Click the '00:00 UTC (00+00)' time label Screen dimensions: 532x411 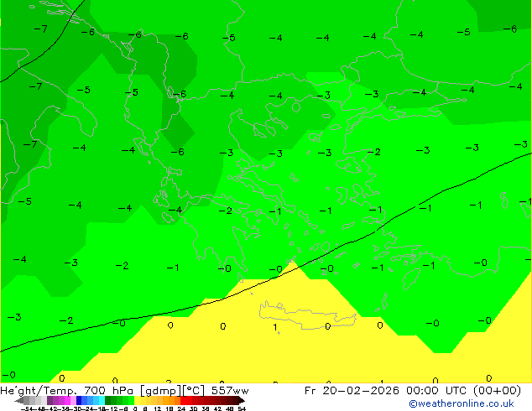pos(463,391)
